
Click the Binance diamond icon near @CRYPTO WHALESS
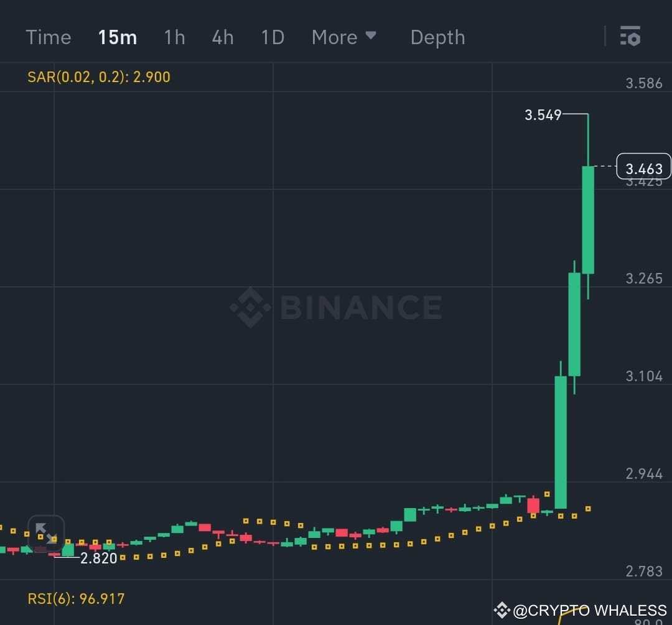click(x=502, y=610)
